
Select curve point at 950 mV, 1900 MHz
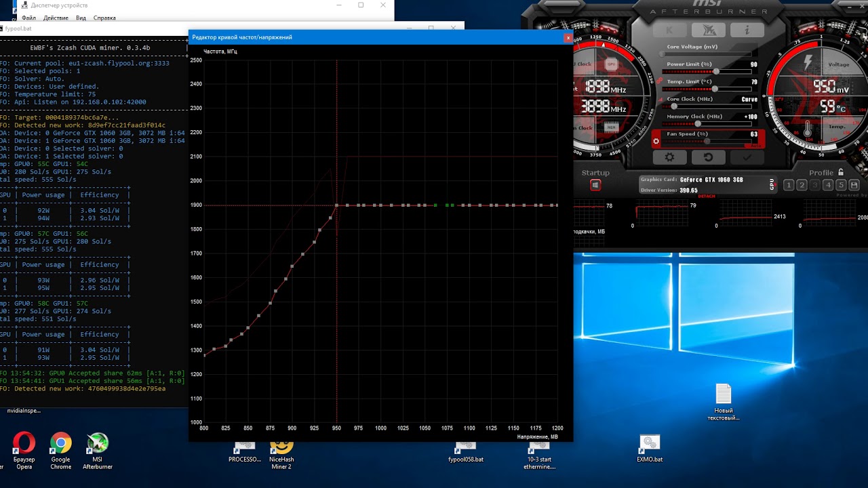[x=337, y=205]
